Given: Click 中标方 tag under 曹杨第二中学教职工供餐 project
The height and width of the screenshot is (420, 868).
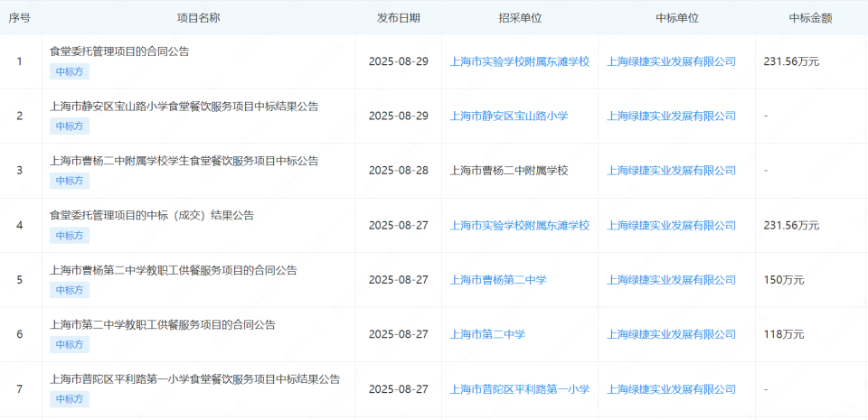Looking at the screenshot, I should click(x=70, y=290).
